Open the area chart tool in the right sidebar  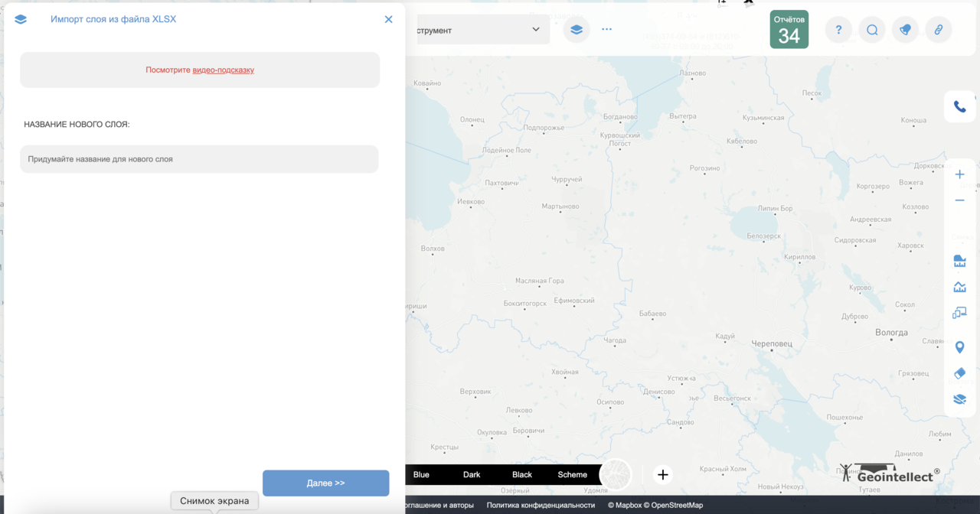959,287
